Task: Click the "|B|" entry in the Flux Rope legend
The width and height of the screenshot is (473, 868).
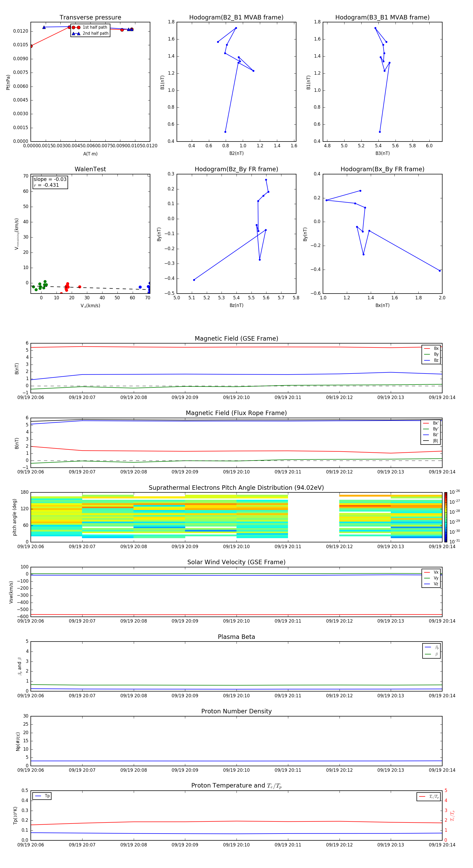Action: [431, 441]
